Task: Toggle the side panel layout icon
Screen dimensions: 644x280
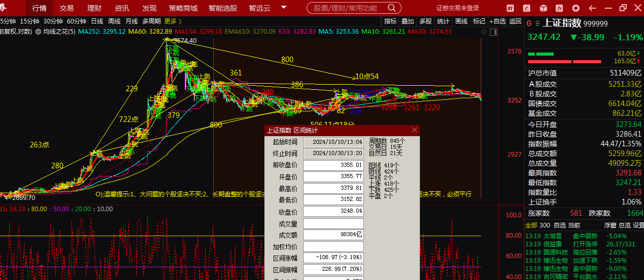Action: click(x=493, y=32)
